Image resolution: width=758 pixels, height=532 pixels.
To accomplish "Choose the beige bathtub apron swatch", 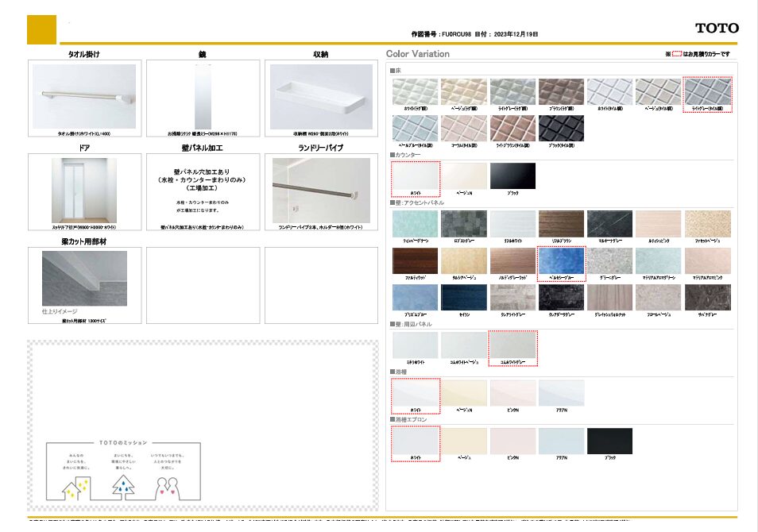I will [464, 441].
